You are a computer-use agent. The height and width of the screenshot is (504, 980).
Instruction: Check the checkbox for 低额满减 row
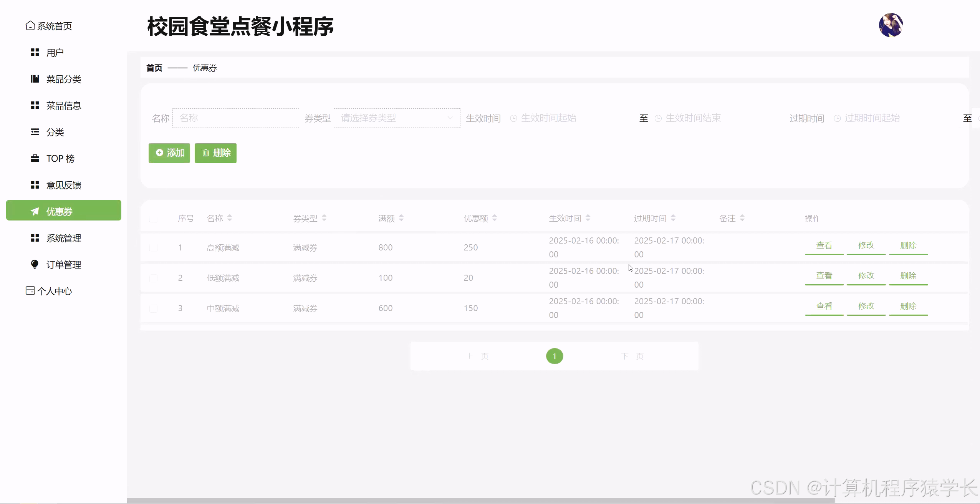[154, 278]
